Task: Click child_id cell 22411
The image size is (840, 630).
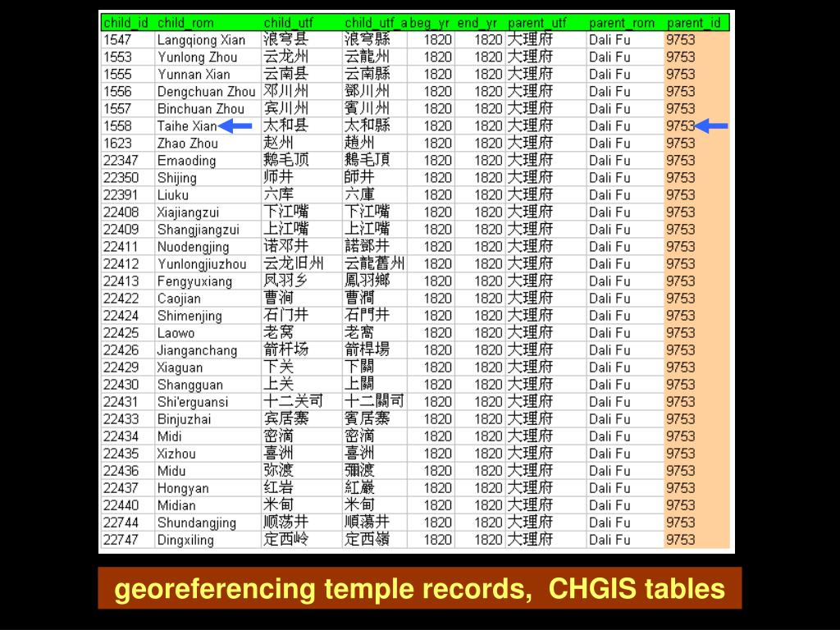Action: pos(127,247)
